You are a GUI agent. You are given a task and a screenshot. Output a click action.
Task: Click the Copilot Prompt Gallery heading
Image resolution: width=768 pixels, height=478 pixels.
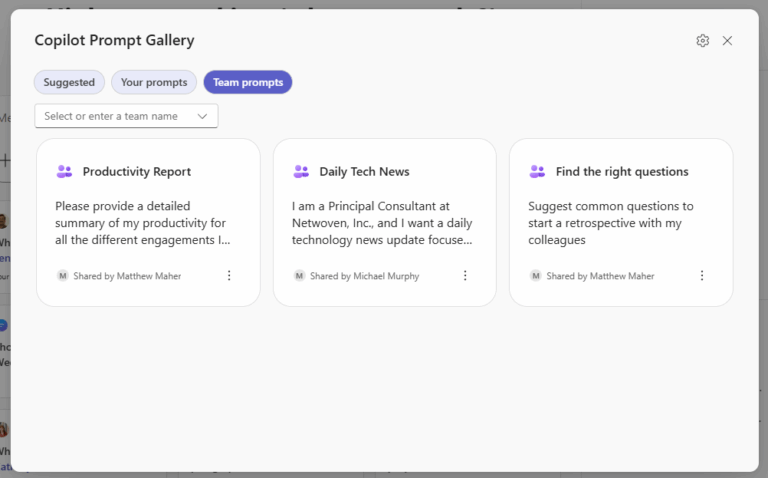[114, 40]
